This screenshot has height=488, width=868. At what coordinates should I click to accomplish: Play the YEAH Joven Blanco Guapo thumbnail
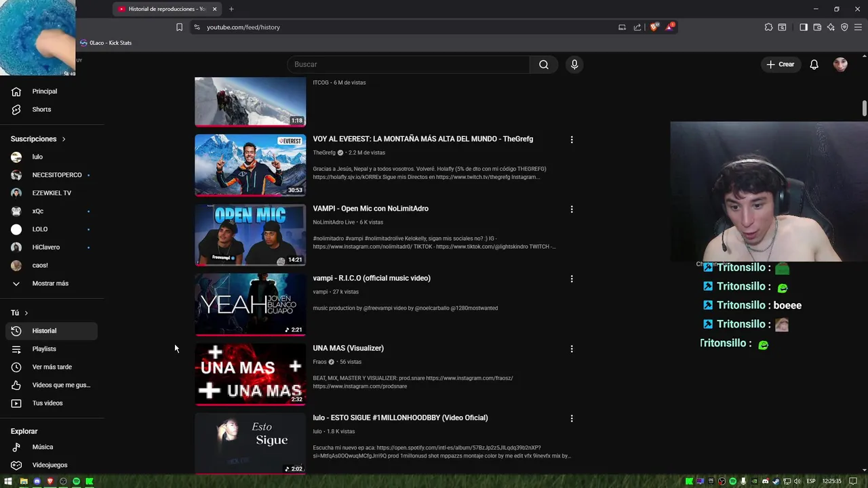click(250, 304)
